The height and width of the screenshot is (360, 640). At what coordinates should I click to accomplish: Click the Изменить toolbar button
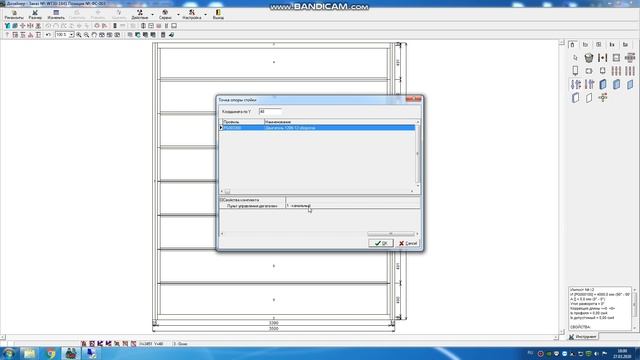coord(56,15)
